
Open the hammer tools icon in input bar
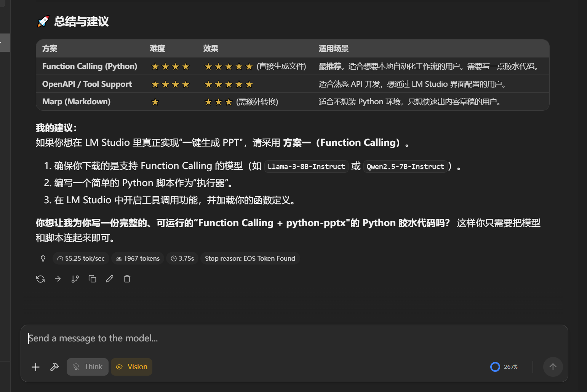point(54,367)
